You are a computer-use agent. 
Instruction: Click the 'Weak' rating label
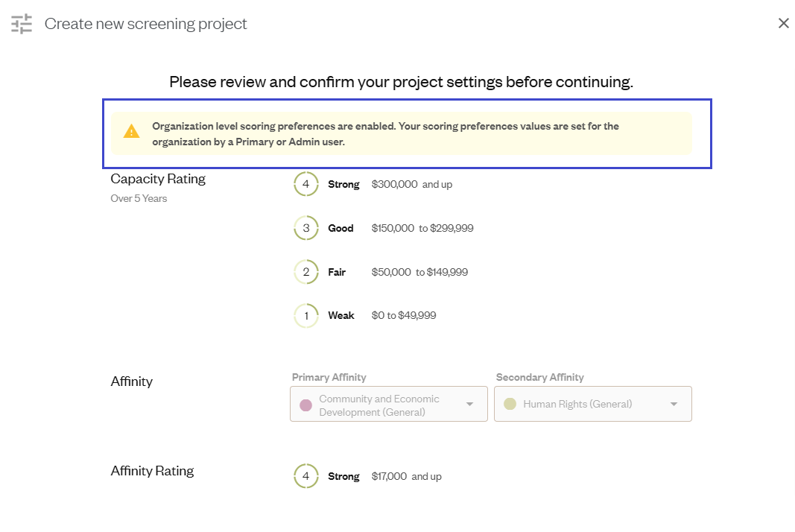[341, 315]
